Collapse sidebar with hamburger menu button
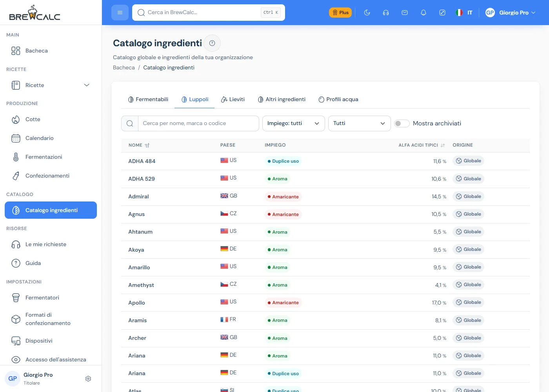The height and width of the screenshot is (392, 549). [120, 13]
